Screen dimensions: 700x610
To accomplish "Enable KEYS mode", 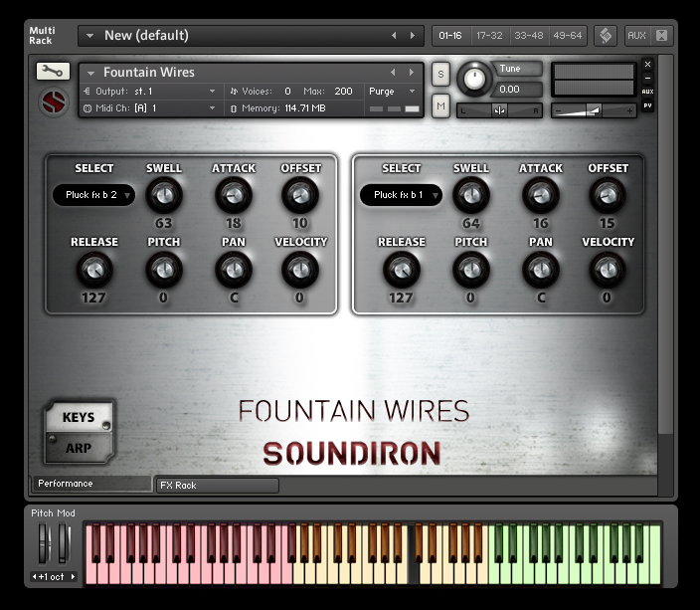I will click(x=79, y=417).
